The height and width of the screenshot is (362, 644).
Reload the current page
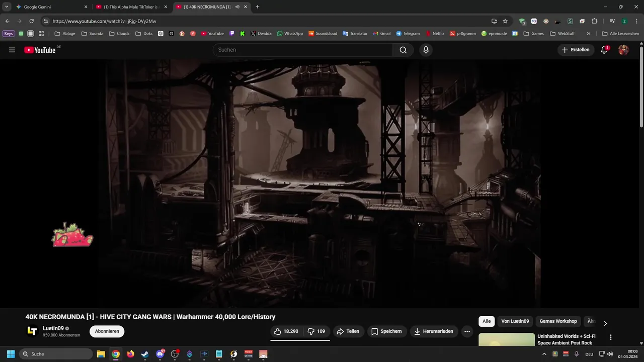coord(31,21)
